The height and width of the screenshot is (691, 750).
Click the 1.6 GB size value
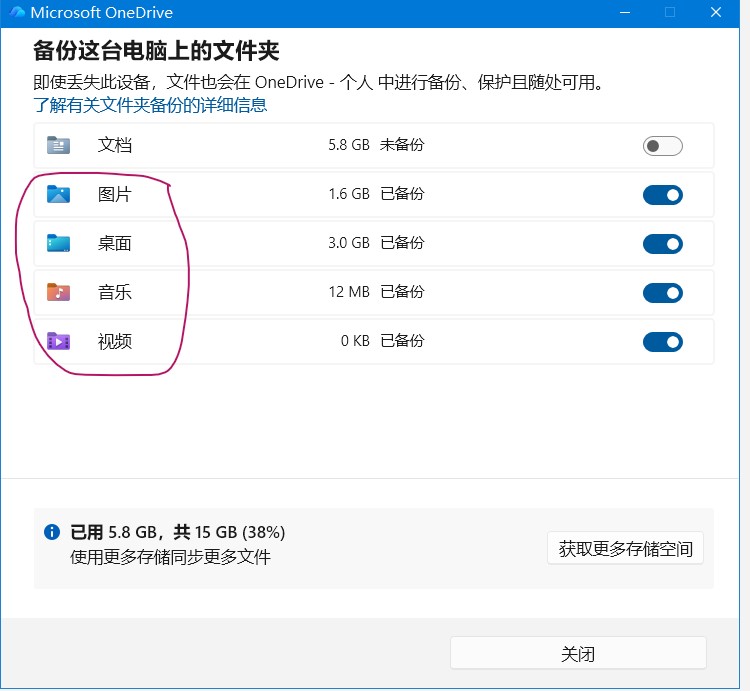click(x=349, y=194)
